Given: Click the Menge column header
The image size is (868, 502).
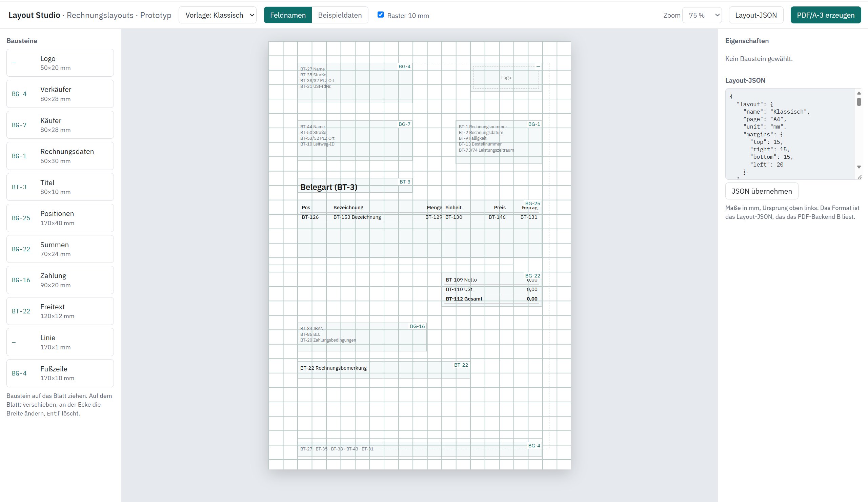Looking at the screenshot, I should tap(435, 208).
